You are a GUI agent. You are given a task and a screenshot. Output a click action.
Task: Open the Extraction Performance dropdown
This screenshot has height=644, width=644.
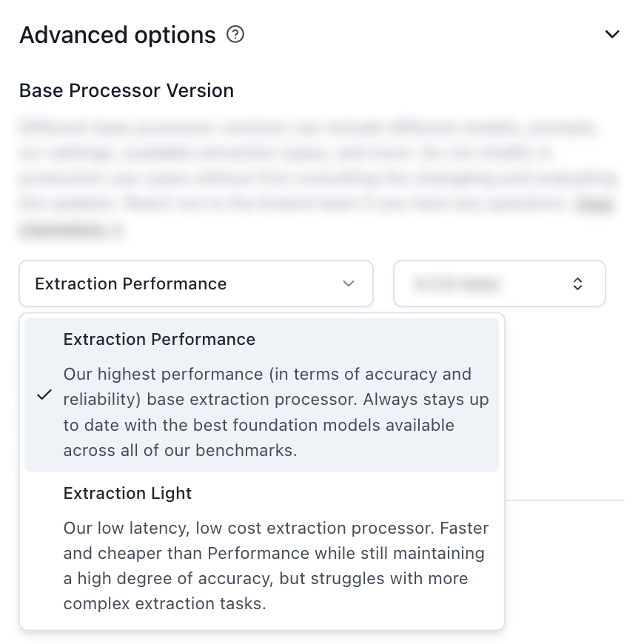[196, 284]
